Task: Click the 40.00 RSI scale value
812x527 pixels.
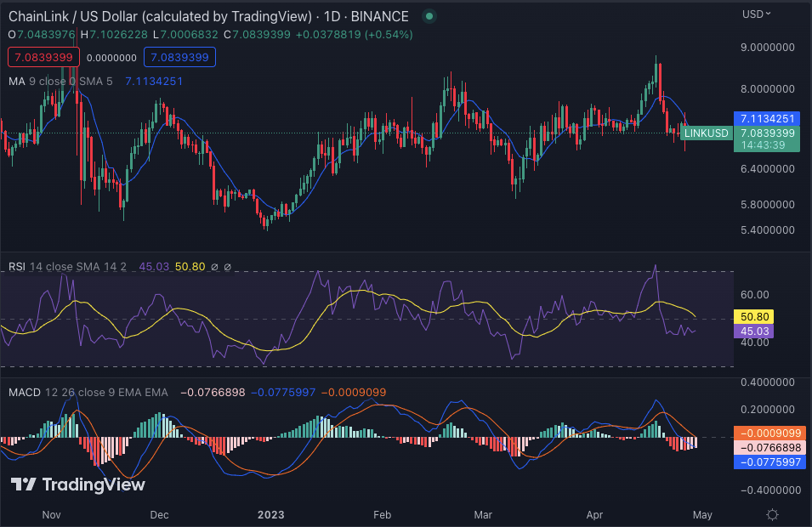Action: (754, 343)
